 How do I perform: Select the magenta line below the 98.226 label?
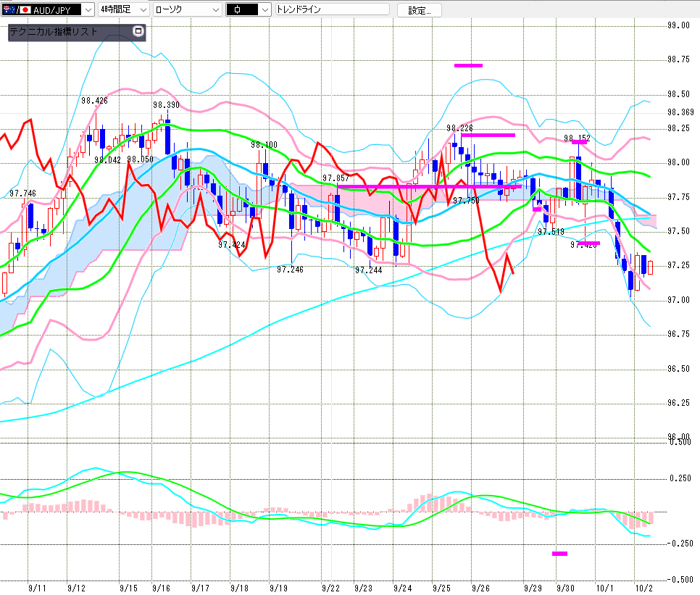(488, 135)
